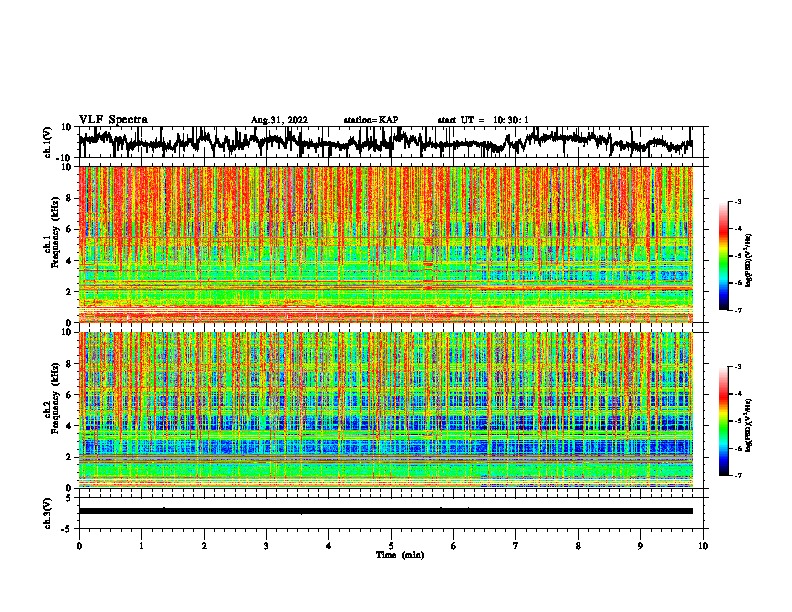Click the ch.2 "Frequency (kHz)" axis label
The width and height of the screenshot is (792, 612).
pos(55,398)
